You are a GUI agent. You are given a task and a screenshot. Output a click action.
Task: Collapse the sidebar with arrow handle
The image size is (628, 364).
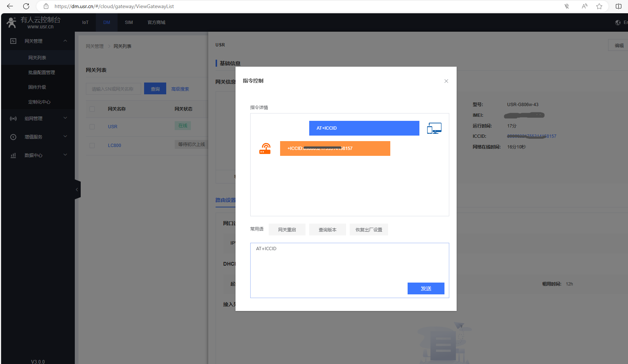(x=77, y=190)
